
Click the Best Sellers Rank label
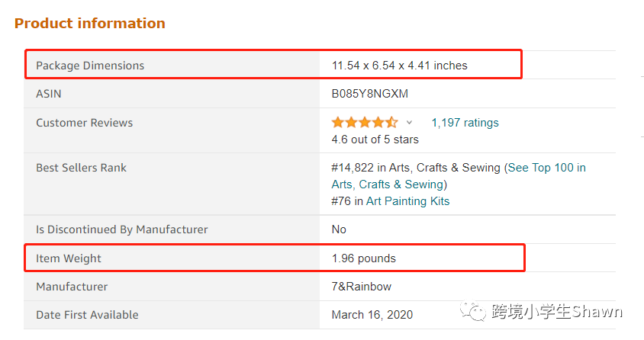(81, 168)
